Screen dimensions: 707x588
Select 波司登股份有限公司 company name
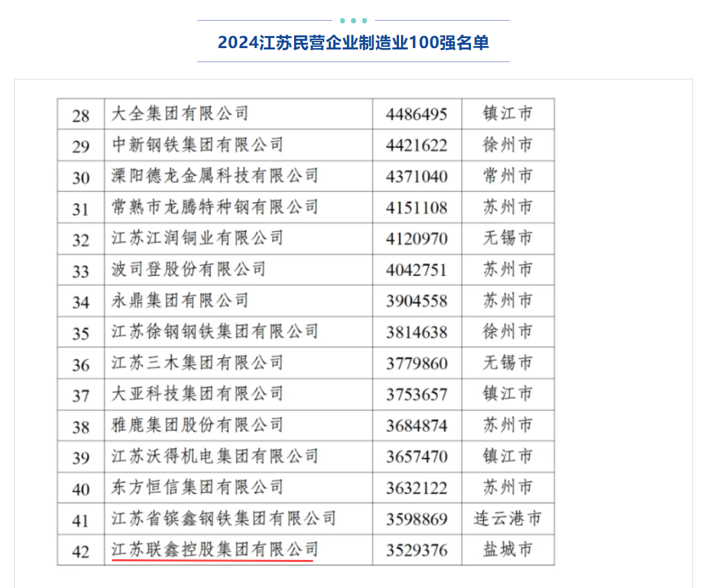pos(188,269)
